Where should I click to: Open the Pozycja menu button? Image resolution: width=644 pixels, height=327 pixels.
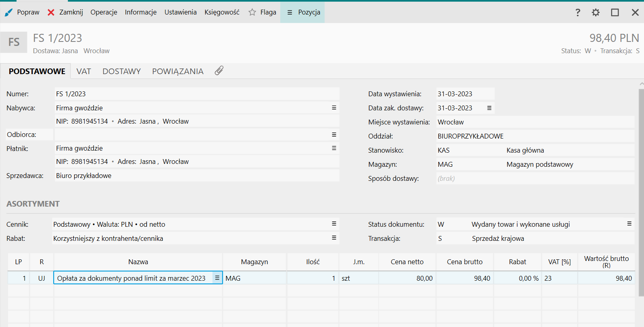click(302, 12)
